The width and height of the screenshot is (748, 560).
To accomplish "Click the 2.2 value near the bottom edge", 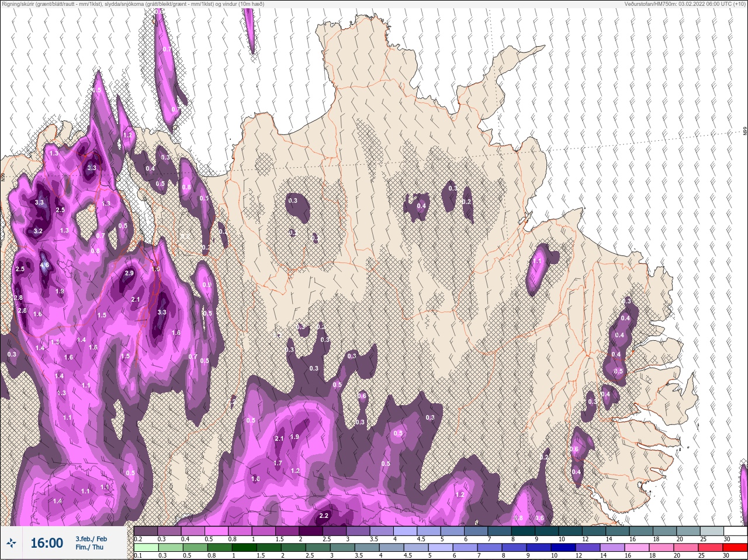I will pyautogui.click(x=324, y=516).
